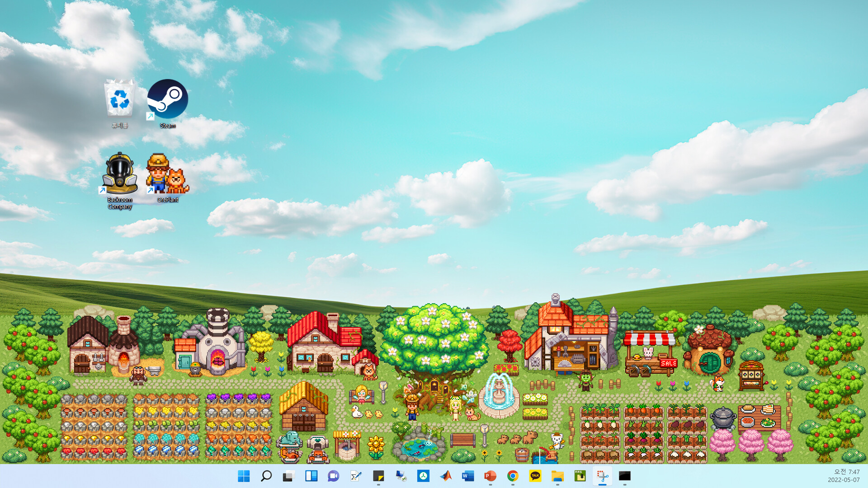868x488 pixels.
Task: Open the Start menu
Action: tap(243, 476)
